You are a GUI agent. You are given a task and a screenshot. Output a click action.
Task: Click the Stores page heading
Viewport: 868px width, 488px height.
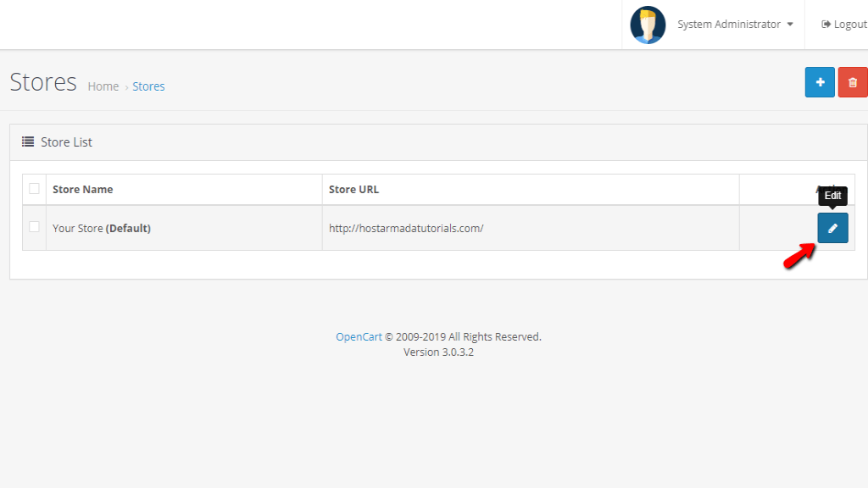[x=43, y=82]
